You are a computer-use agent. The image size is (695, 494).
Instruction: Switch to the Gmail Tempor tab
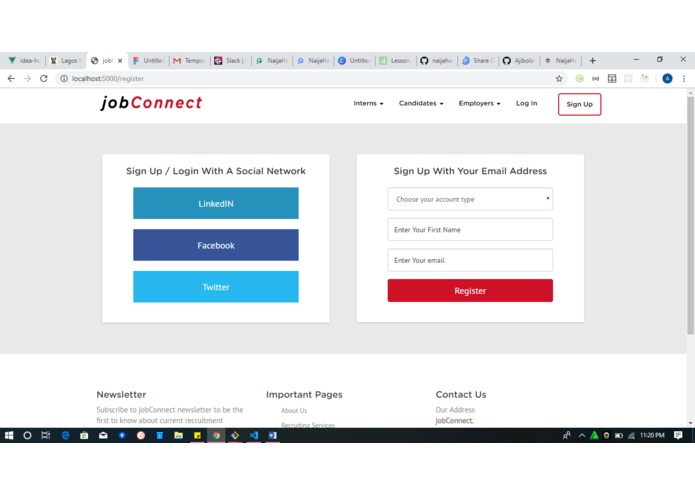pos(189,60)
